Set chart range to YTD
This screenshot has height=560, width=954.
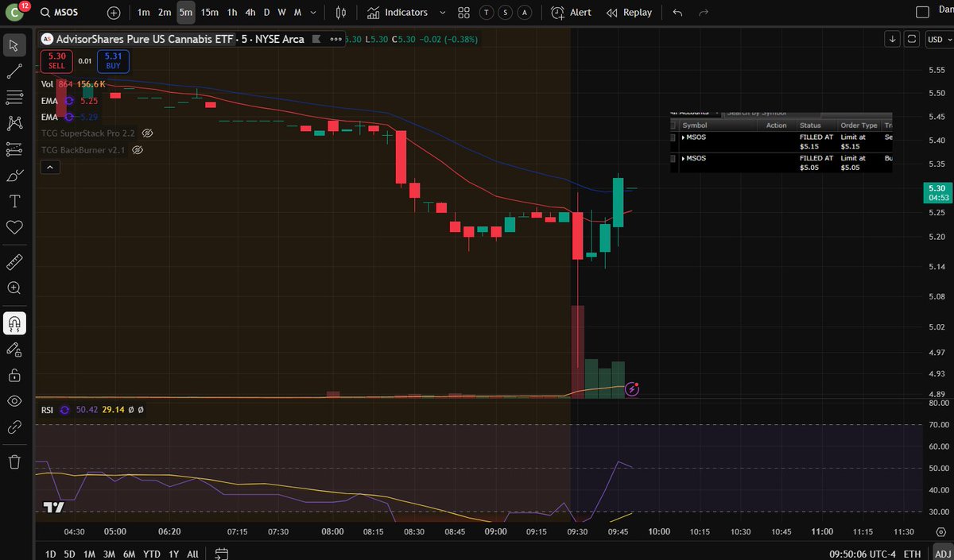click(x=151, y=554)
